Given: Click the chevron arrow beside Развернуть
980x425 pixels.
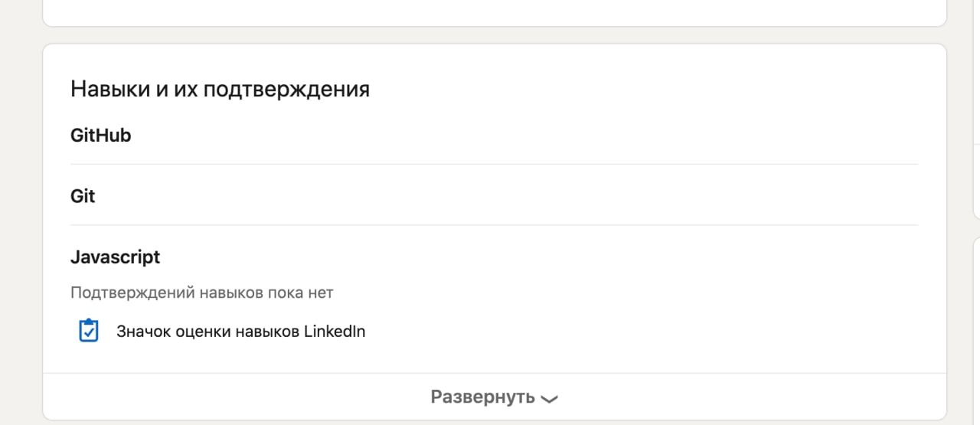Looking at the screenshot, I should point(549,398).
